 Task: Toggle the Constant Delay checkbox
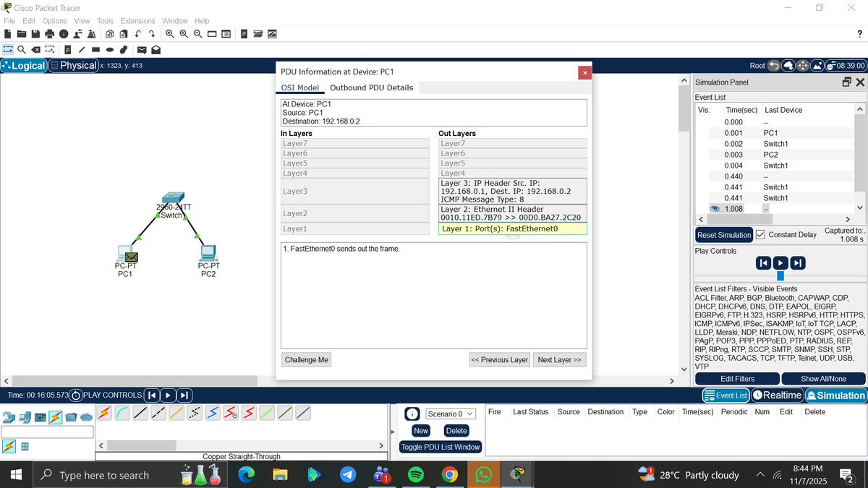coord(760,234)
